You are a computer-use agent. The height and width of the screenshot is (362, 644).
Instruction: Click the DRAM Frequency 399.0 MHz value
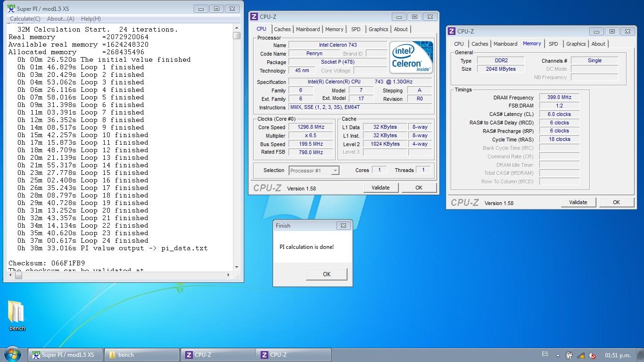pos(559,98)
